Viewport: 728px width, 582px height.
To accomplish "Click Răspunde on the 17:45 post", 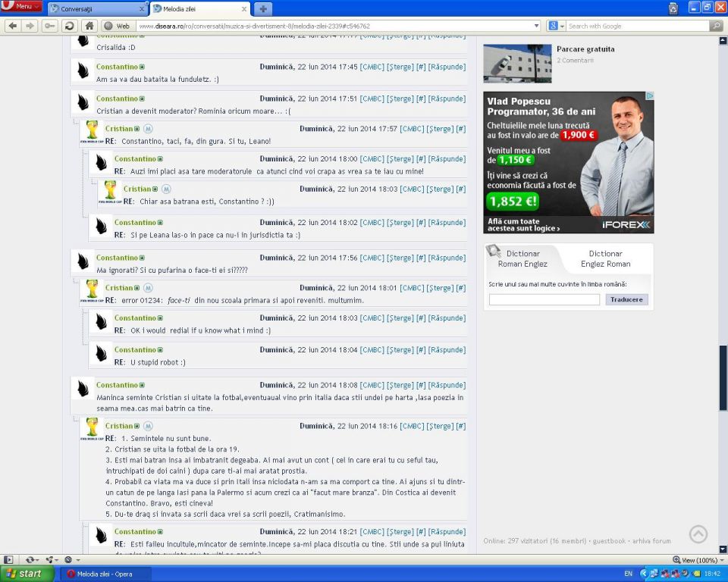I will pos(447,67).
